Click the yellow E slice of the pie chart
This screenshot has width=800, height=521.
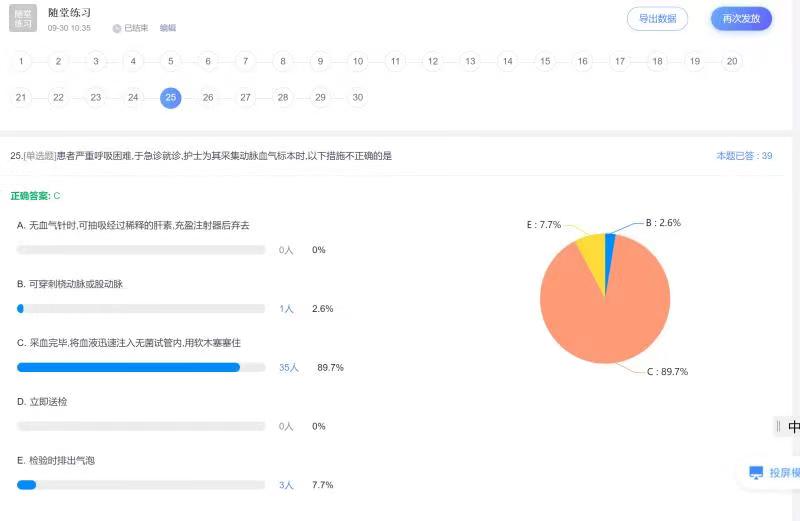[x=591, y=253]
